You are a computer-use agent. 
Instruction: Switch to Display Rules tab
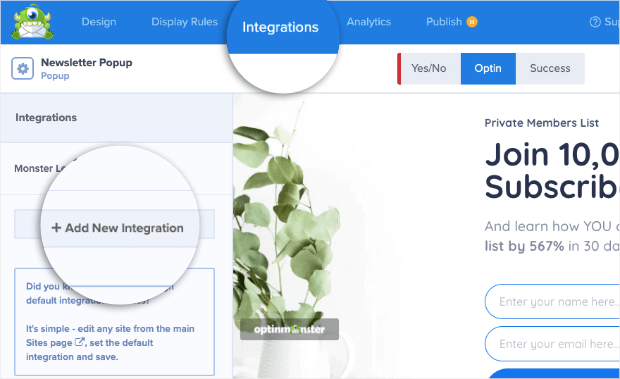pyautogui.click(x=184, y=22)
